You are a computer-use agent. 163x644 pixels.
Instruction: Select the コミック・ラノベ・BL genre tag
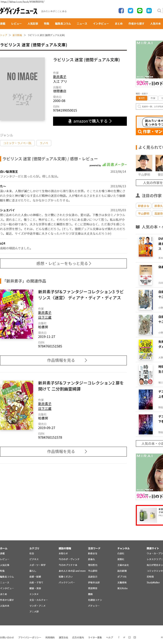(x=17, y=143)
